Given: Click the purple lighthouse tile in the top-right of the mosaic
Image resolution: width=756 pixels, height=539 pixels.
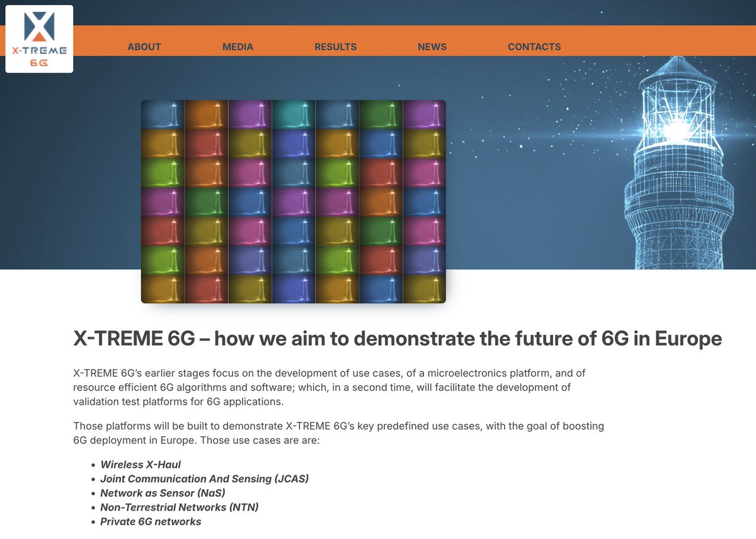Looking at the screenshot, I should coord(424,115).
